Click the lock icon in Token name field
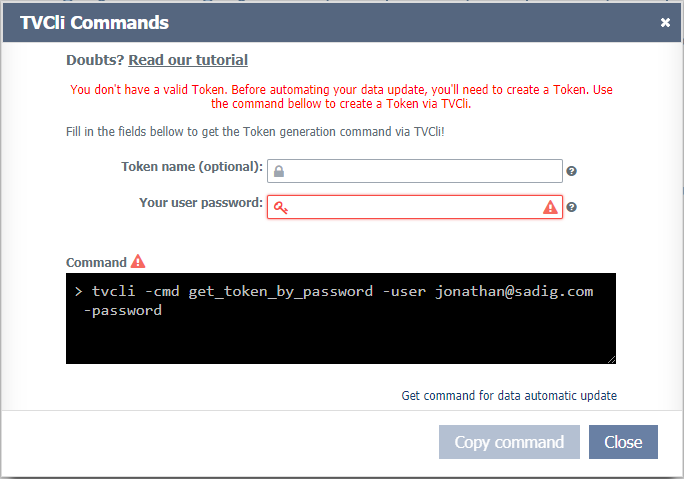 coord(279,171)
